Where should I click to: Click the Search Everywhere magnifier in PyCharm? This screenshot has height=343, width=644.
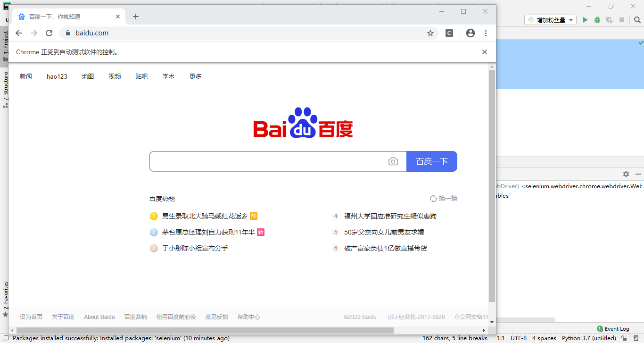point(637,20)
